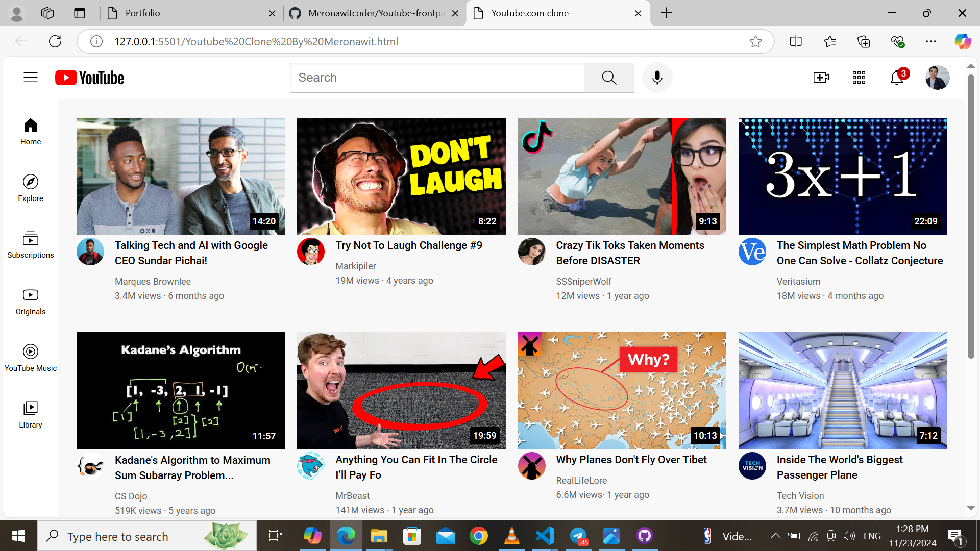Open Visual Studio Code from taskbar

click(x=545, y=536)
